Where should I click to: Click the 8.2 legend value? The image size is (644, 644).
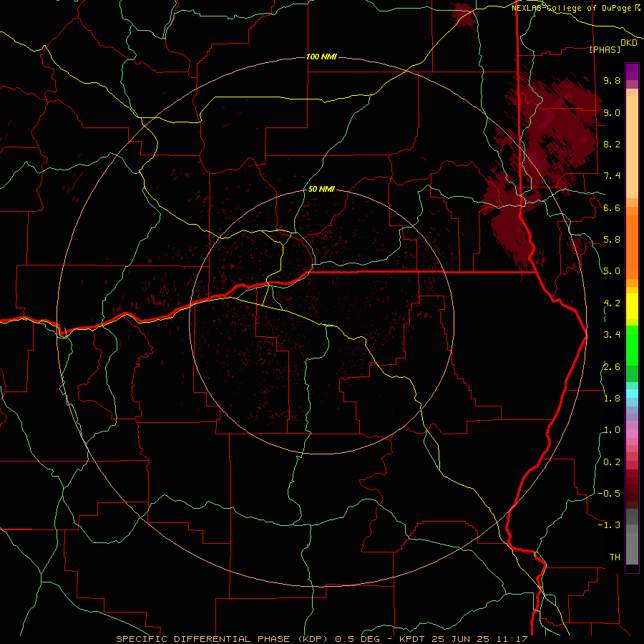pos(612,144)
